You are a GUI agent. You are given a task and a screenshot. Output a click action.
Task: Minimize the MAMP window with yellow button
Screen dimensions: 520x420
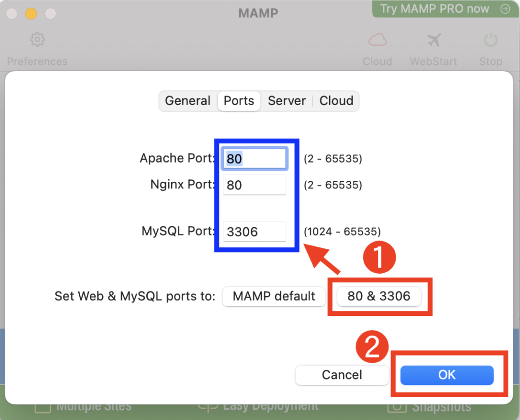tap(31, 13)
